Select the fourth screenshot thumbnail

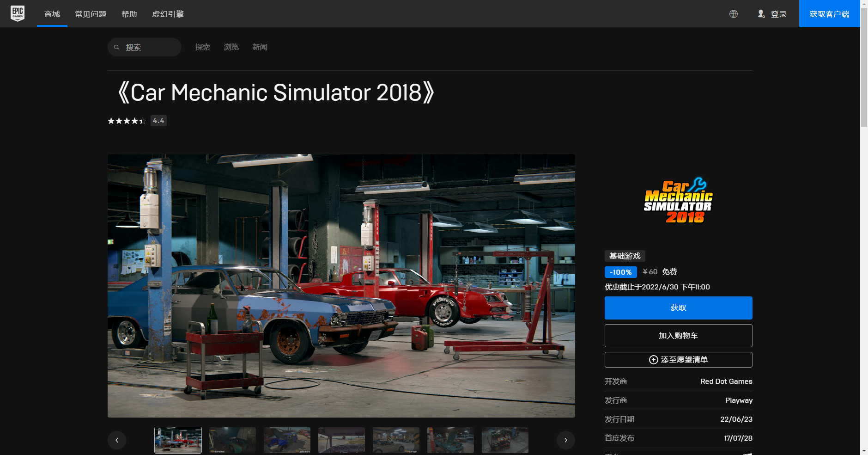pos(341,440)
